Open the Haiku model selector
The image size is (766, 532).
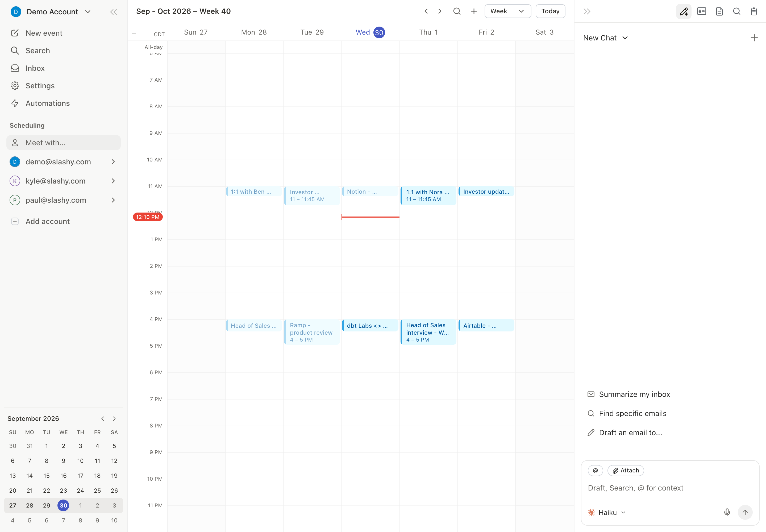(x=607, y=512)
